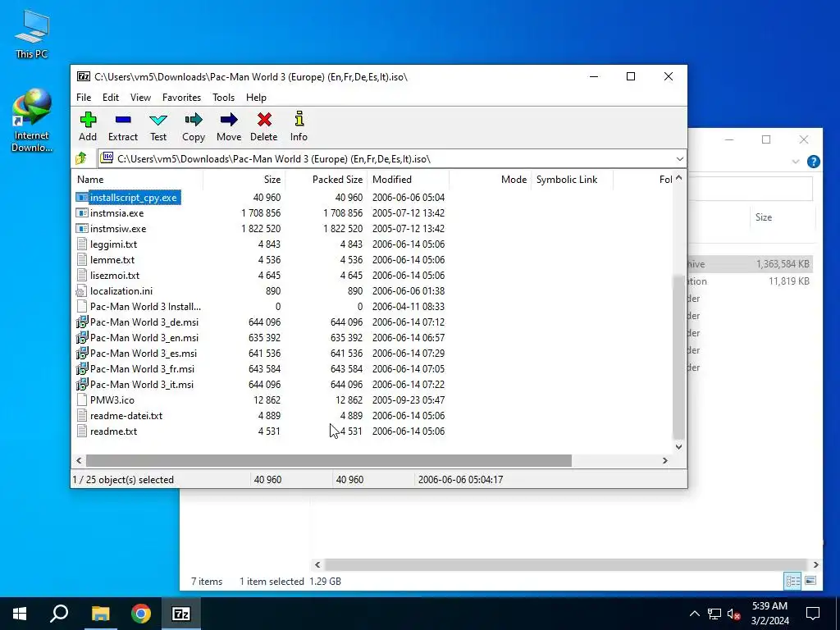840x630 pixels.
Task: Switch Explorer to details view icon
Action: (792, 581)
